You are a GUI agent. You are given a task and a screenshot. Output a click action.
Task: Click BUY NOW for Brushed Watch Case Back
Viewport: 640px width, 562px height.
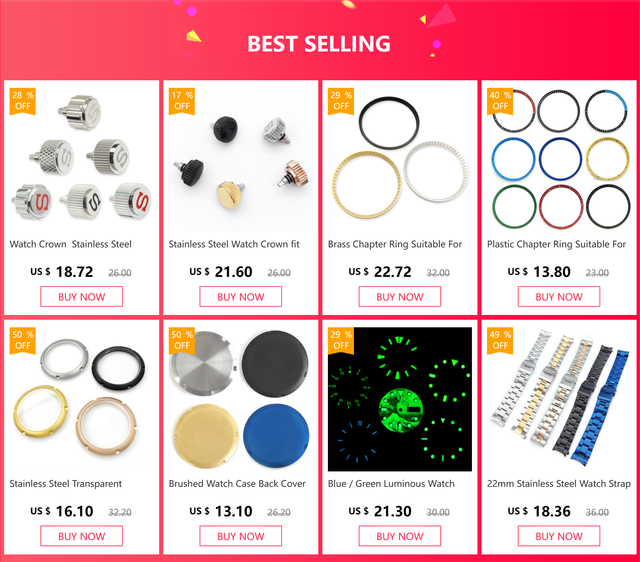coord(240,536)
